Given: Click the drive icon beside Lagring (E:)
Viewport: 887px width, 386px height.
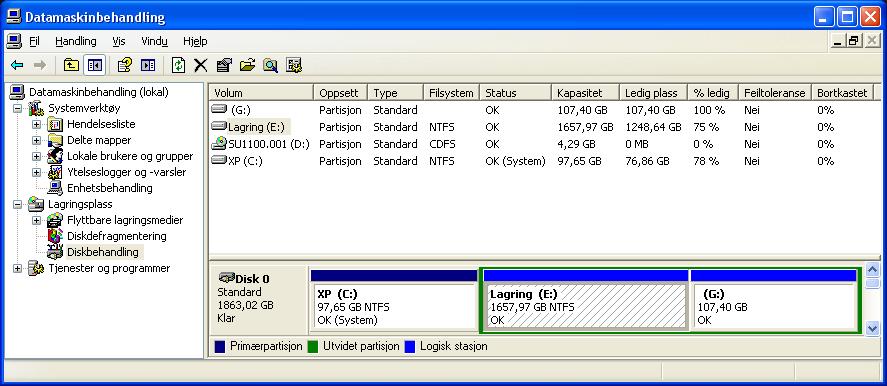Looking at the screenshot, I should [x=219, y=126].
